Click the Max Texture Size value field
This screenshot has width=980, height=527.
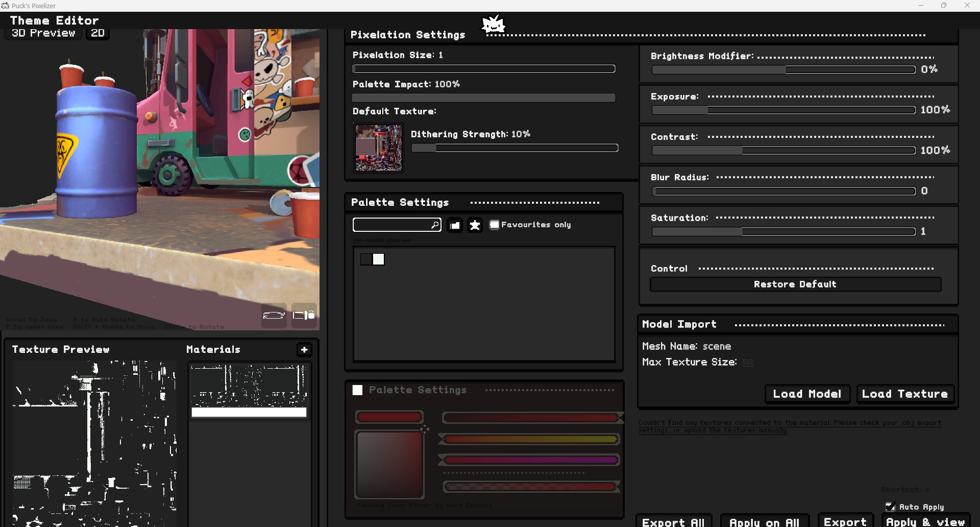point(748,362)
